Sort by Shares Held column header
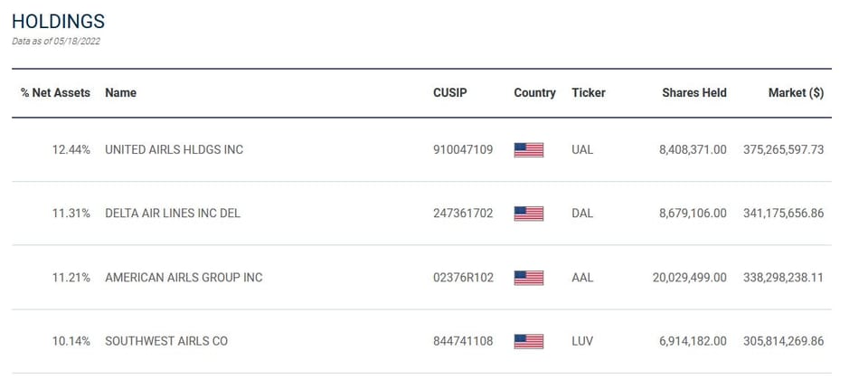The height and width of the screenshot is (380, 868). tap(694, 93)
